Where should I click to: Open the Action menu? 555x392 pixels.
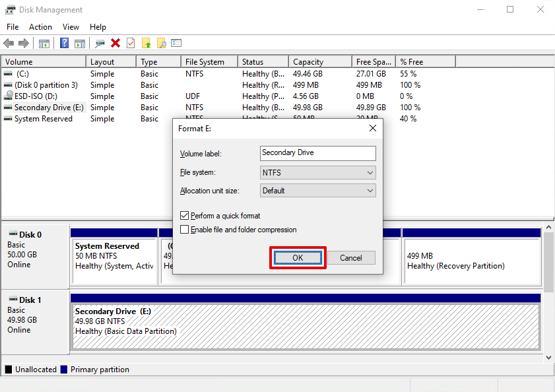(40, 27)
